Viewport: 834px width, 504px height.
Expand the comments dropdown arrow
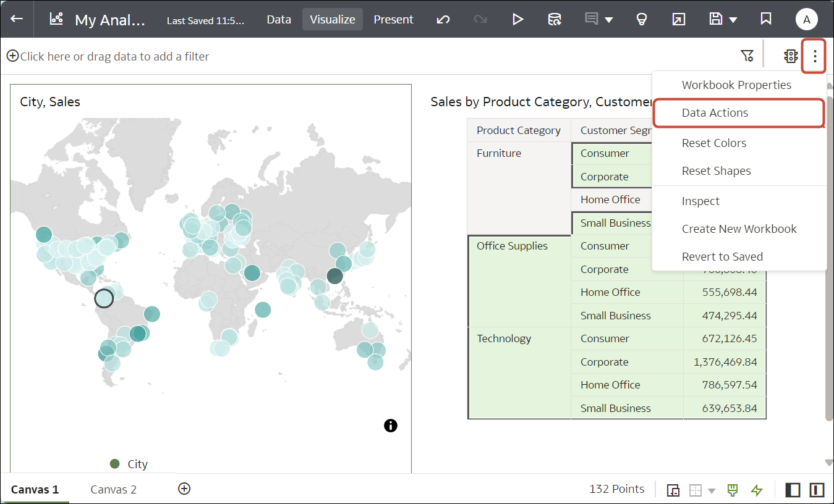coord(609,20)
